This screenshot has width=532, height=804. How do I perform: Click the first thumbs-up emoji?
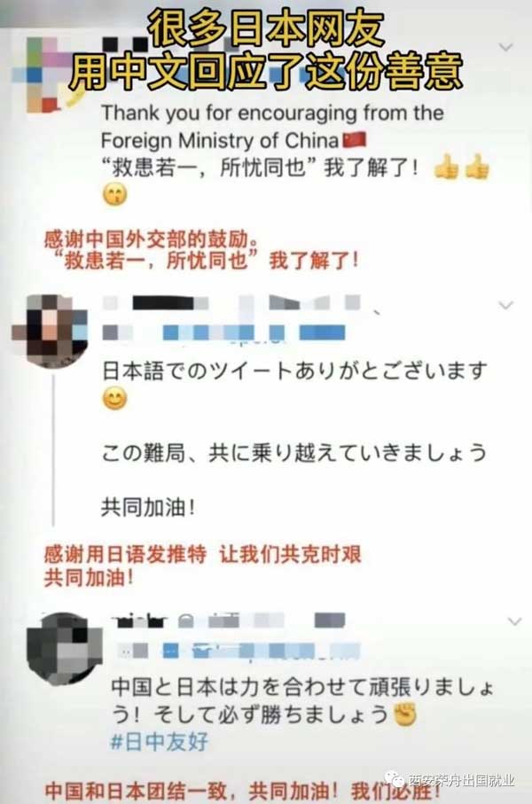coord(446,168)
